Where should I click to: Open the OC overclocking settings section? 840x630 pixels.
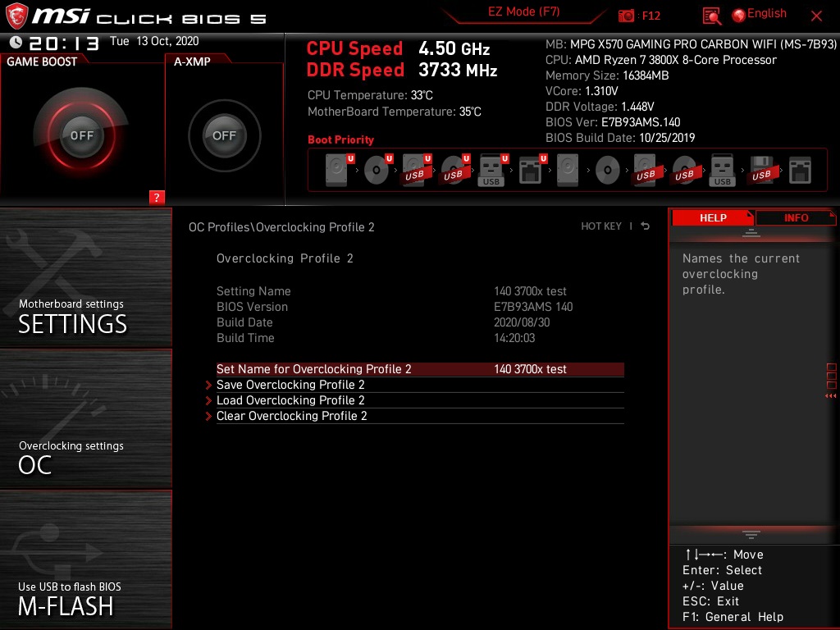85,419
